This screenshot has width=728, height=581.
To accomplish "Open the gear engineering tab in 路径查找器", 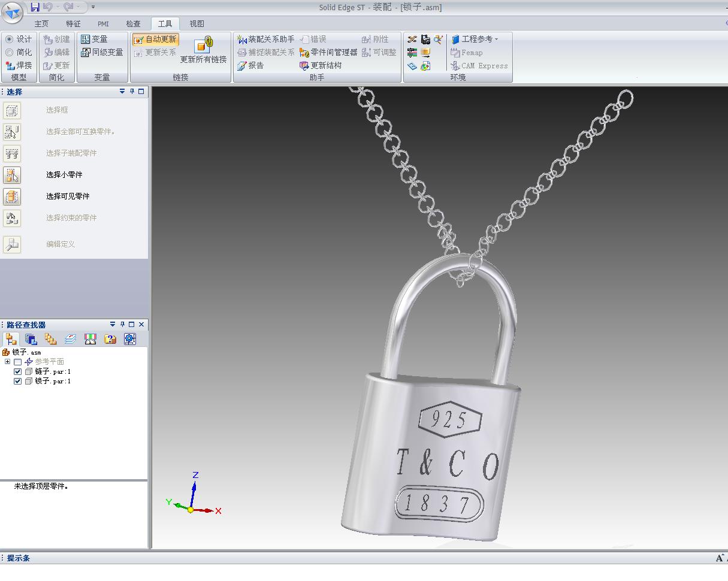I will 130,339.
